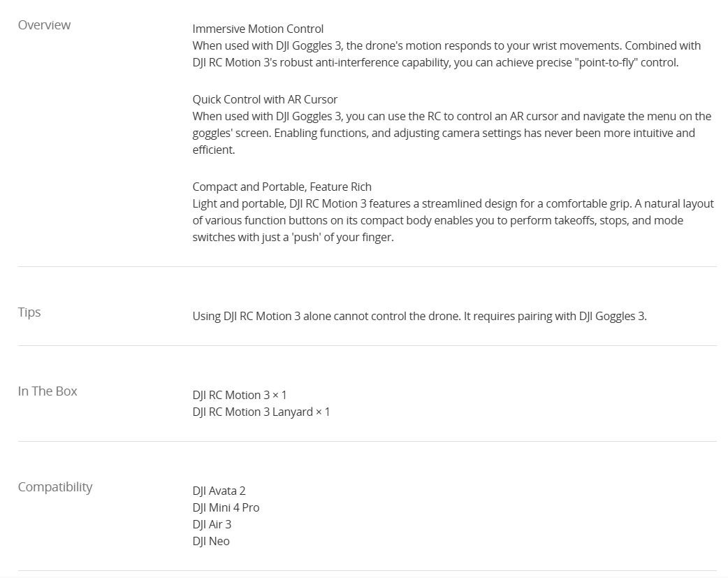Click the Tips section label

(29, 312)
